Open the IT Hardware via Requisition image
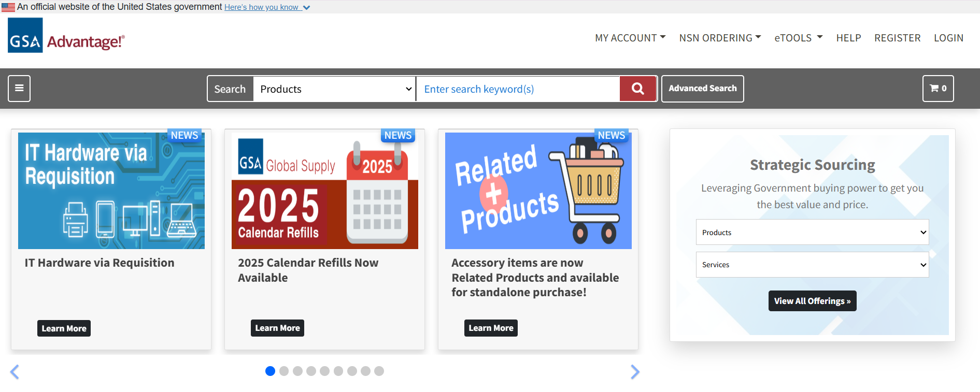980x392 pixels. (x=111, y=191)
